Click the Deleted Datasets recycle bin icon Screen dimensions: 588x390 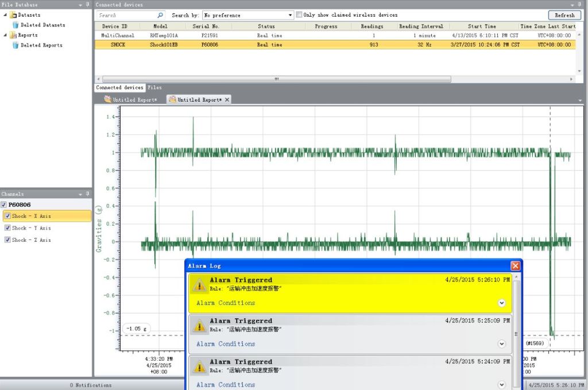pos(16,25)
